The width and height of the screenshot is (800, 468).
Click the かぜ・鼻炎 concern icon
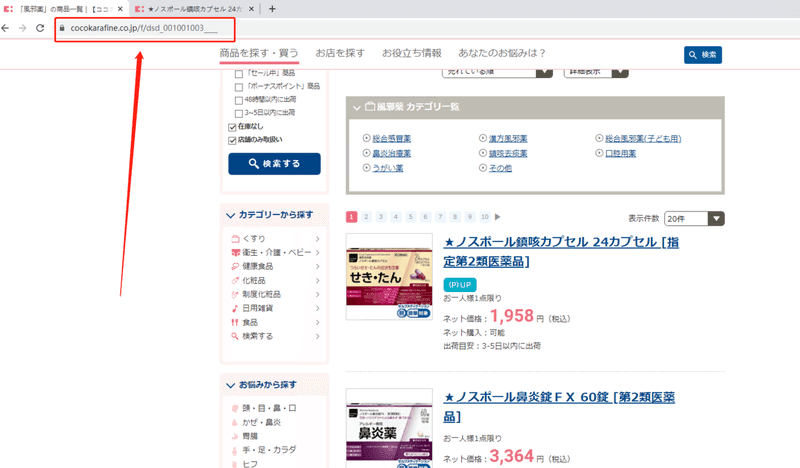[235, 422]
